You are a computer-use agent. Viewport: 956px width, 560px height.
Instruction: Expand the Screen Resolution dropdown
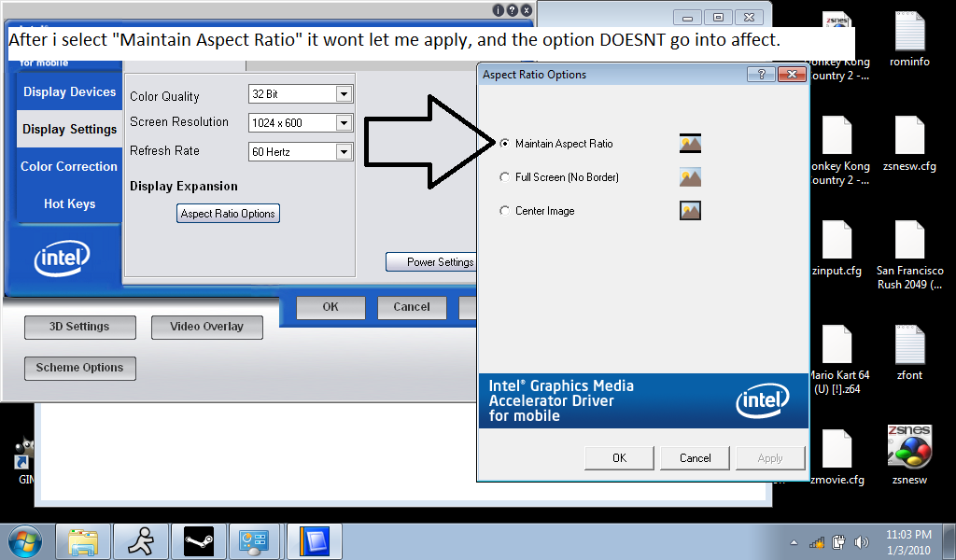pos(344,123)
